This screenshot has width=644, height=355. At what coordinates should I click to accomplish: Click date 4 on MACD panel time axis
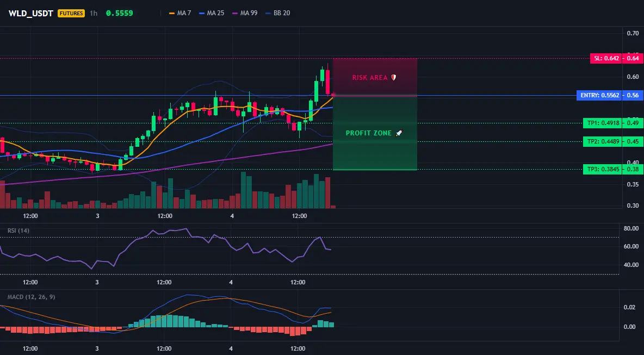click(x=231, y=348)
